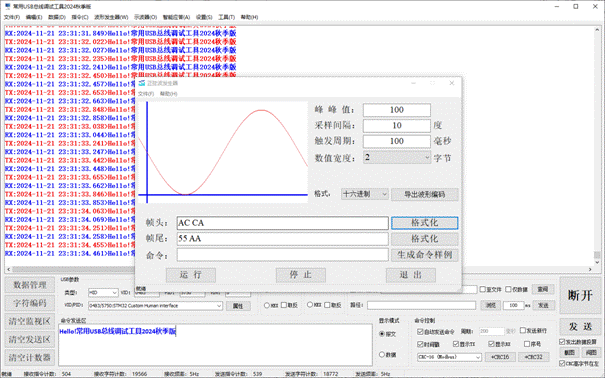Open the 数据(D) menu
The width and height of the screenshot is (605, 378).
[x=57, y=17]
